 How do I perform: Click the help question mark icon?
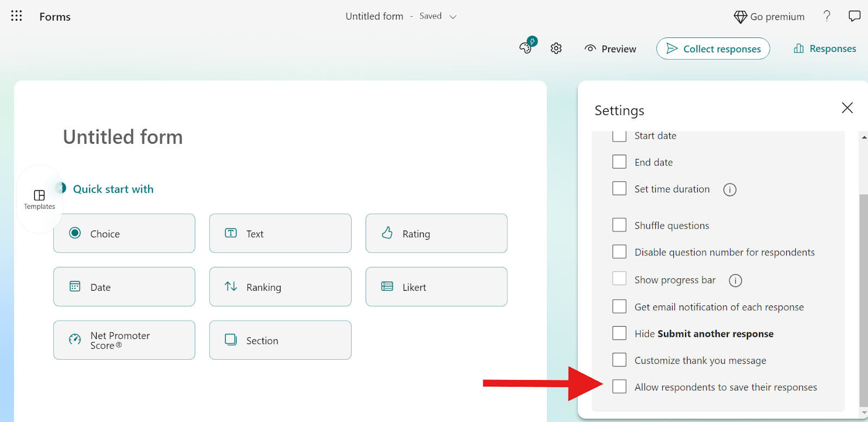pos(827,16)
